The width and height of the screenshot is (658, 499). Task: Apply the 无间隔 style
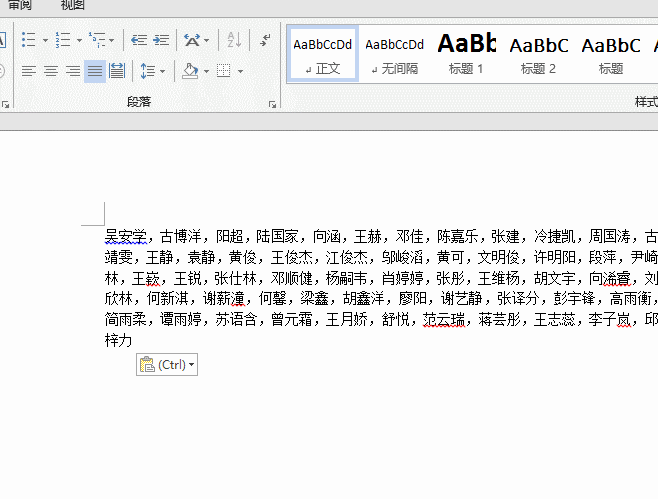[394, 54]
